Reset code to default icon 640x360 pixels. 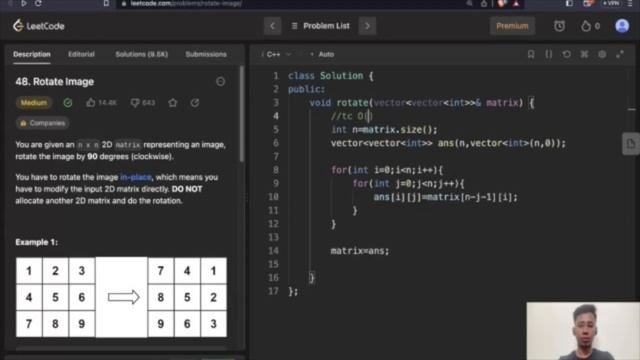tap(567, 54)
